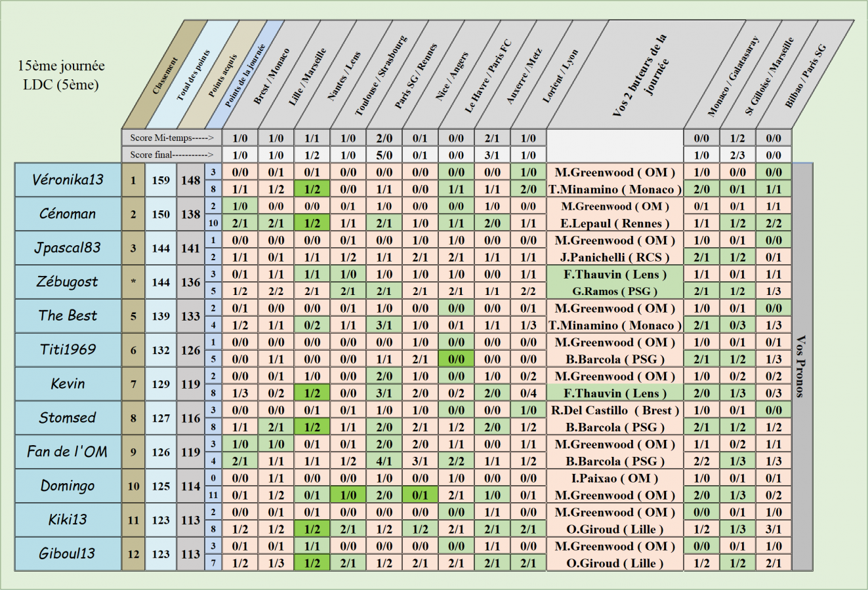This screenshot has height=590, width=868.
Task: Click the Véronika13 player name cell
Action: coord(68,180)
